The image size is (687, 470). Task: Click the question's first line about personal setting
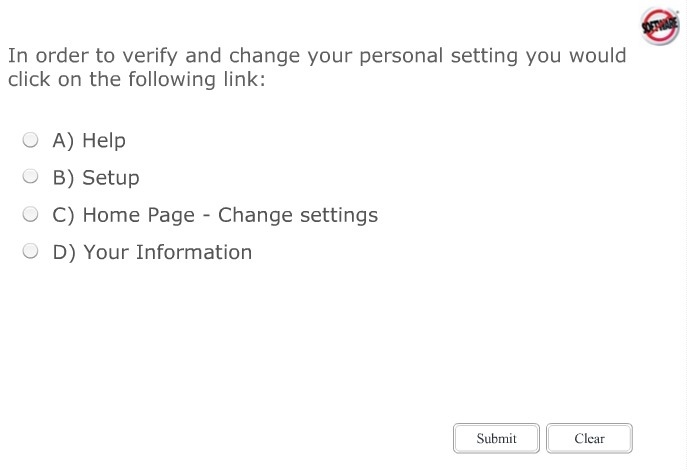[317, 56]
